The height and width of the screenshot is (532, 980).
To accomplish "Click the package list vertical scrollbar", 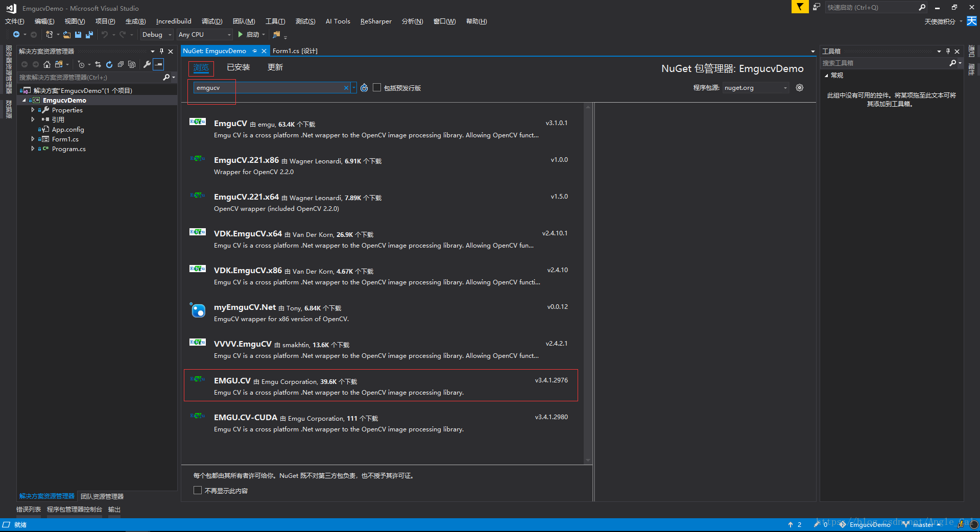I will (588, 283).
